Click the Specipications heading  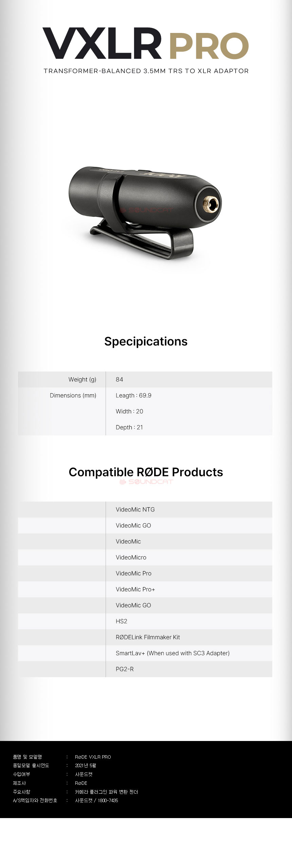point(146,341)
